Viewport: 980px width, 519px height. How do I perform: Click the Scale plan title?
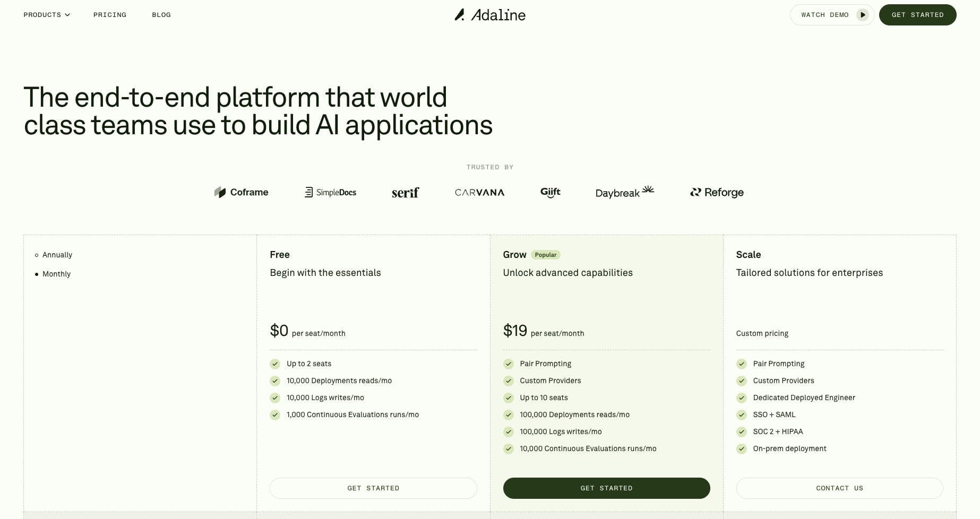pyautogui.click(x=749, y=255)
